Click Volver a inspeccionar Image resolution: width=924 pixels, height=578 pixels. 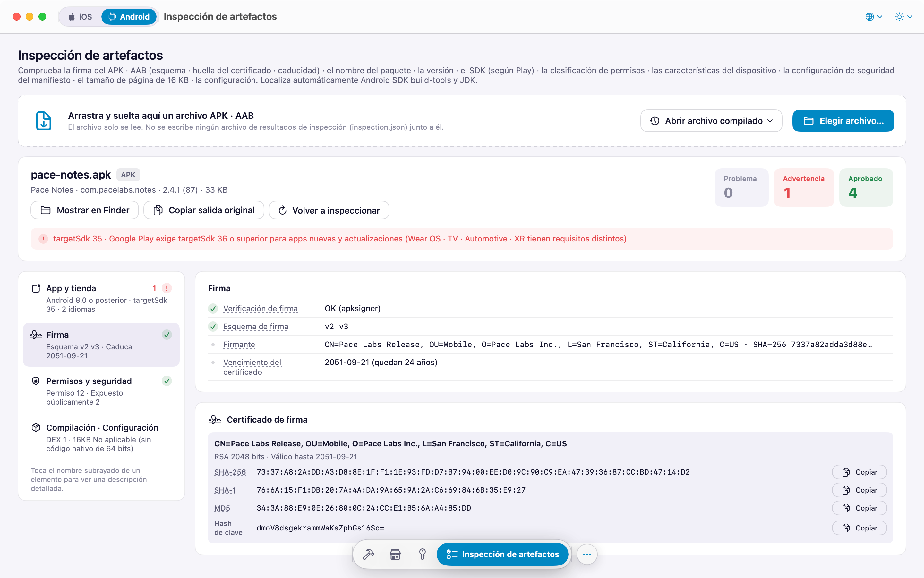[329, 210]
